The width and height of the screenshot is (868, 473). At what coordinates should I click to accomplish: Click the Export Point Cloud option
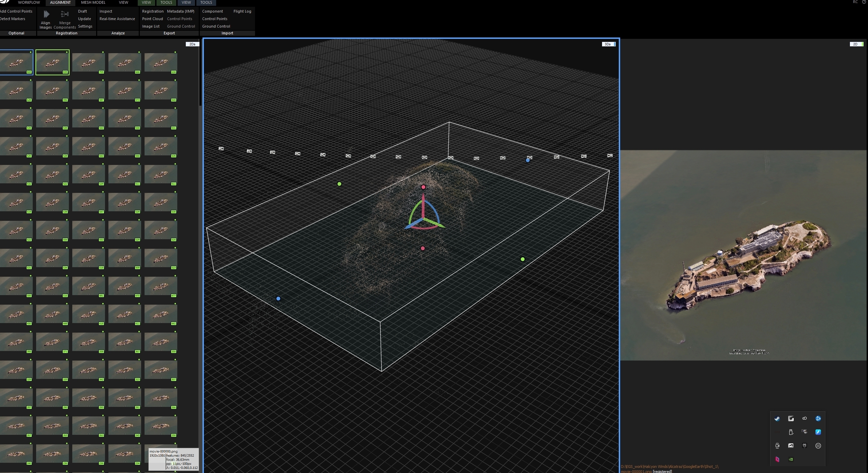pos(152,19)
